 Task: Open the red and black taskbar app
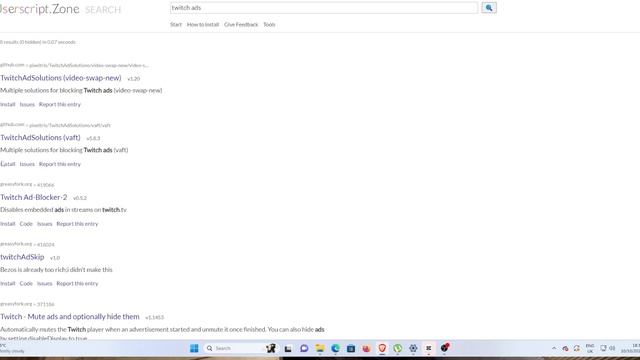[x=444, y=348]
